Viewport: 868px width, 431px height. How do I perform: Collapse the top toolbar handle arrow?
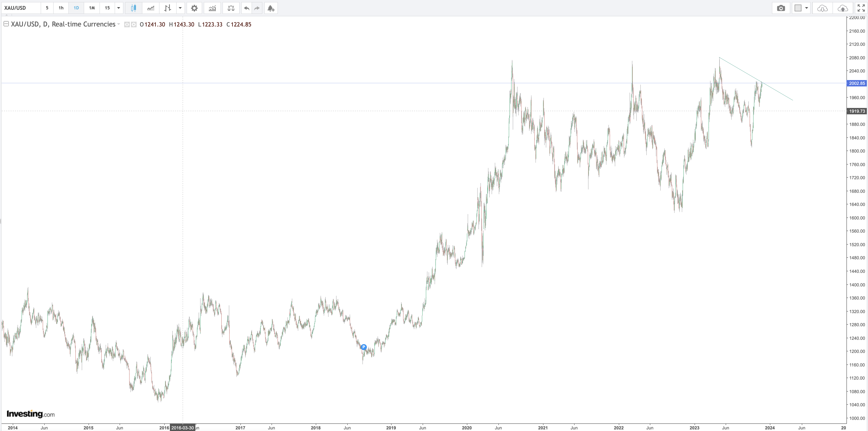coord(6,15)
